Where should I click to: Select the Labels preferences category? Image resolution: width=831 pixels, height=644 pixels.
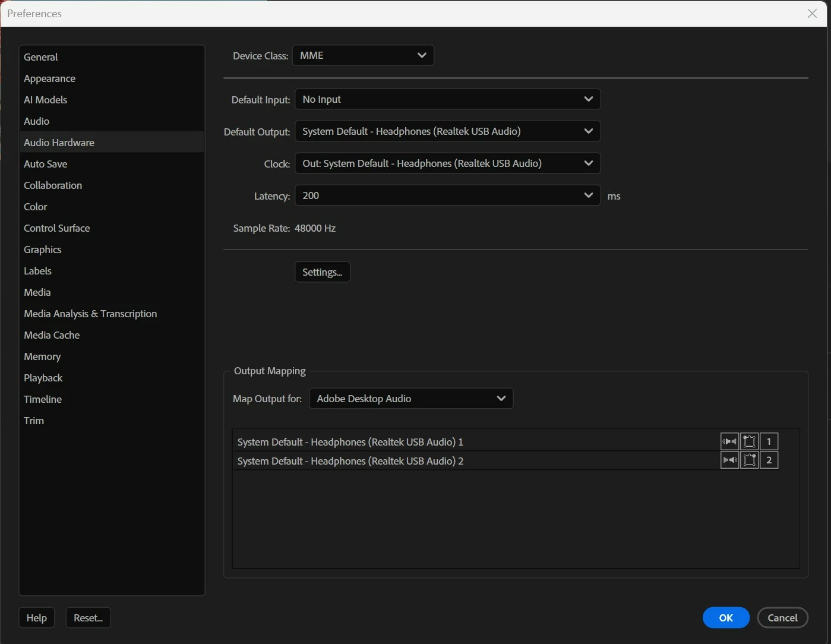coord(112,271)
